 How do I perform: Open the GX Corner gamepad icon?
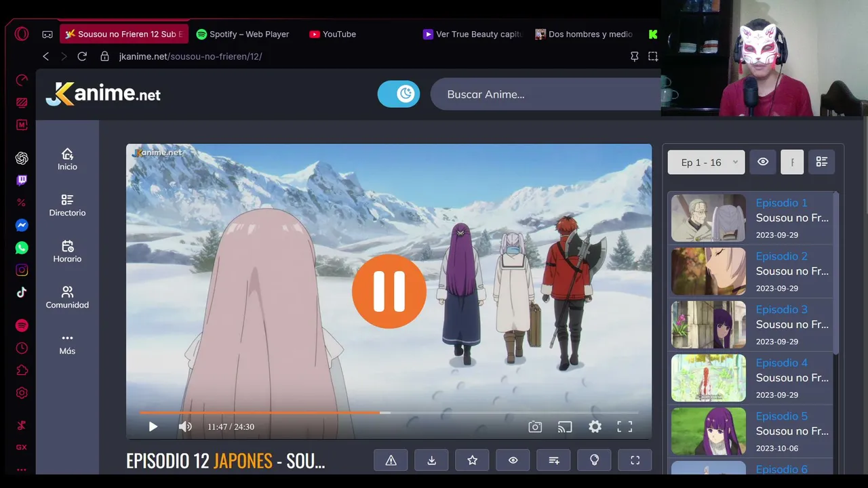point(47,34)
